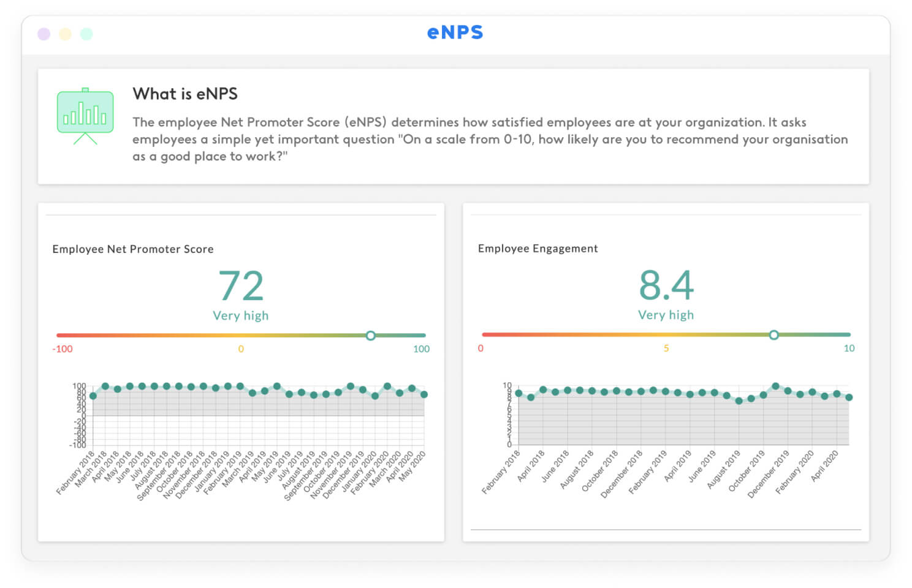The image size is (912, 588).
Task: Select the first data point in Net Promoter chart
Action: tap(93, 396)
